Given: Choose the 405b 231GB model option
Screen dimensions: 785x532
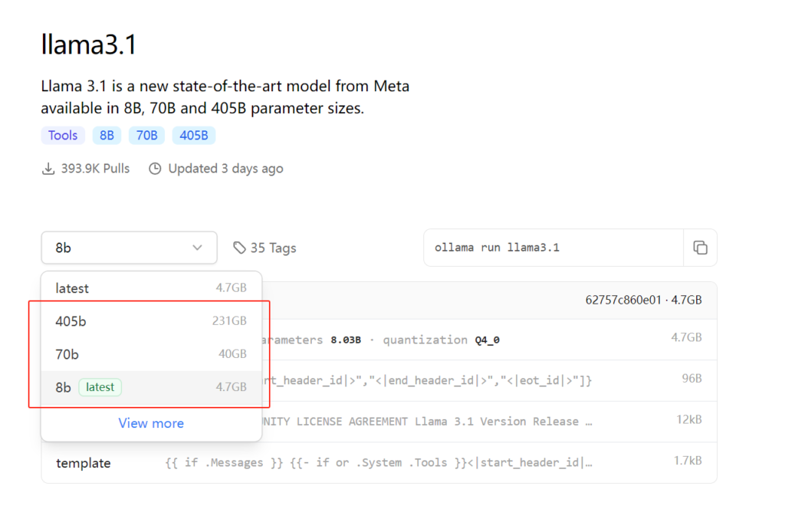Looking at the screenshot, I should [151, 320].
